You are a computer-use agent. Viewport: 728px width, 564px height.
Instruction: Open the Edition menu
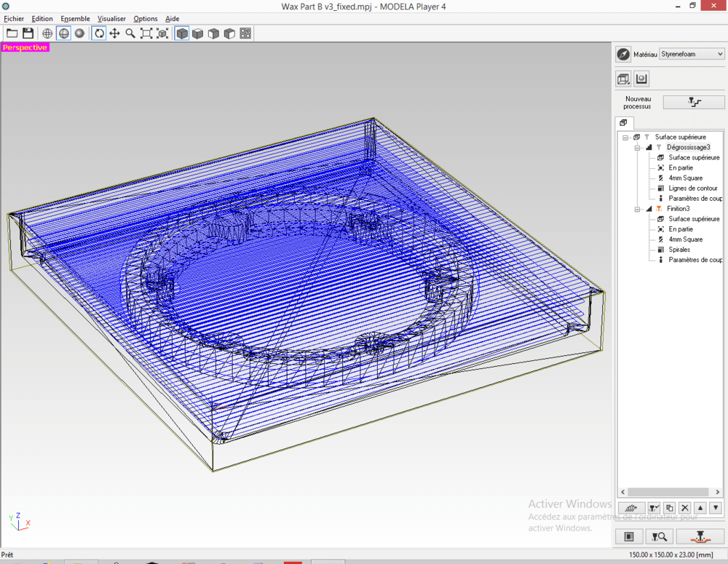[x=41, y=19]
